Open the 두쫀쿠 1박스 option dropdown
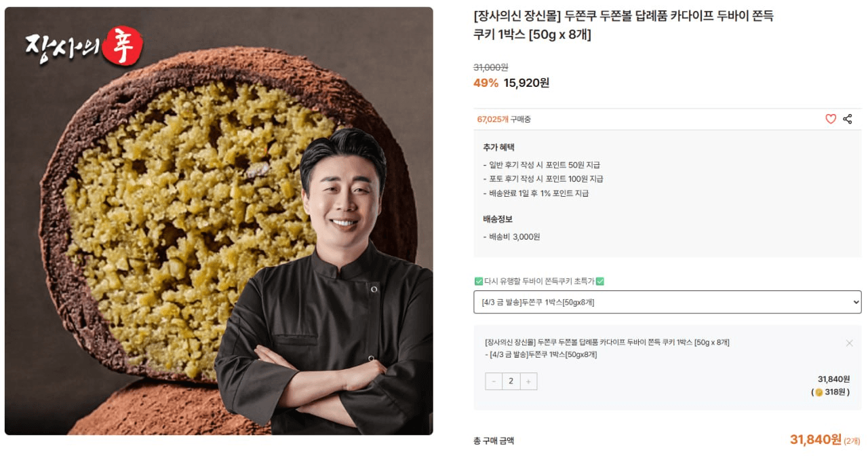Image resolution: width=868 pixels, height=456 pixels. (x=667, y=302)
